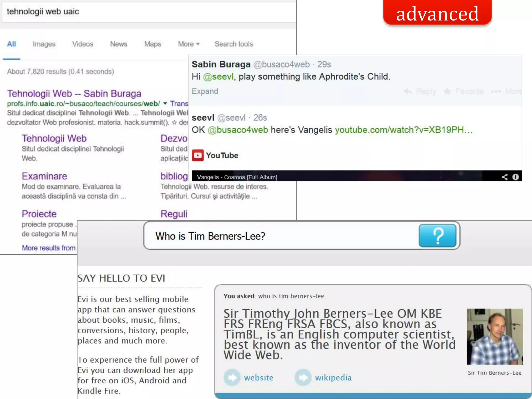Click the Who is Tim Berners-Lee question field

pos(281,236)
